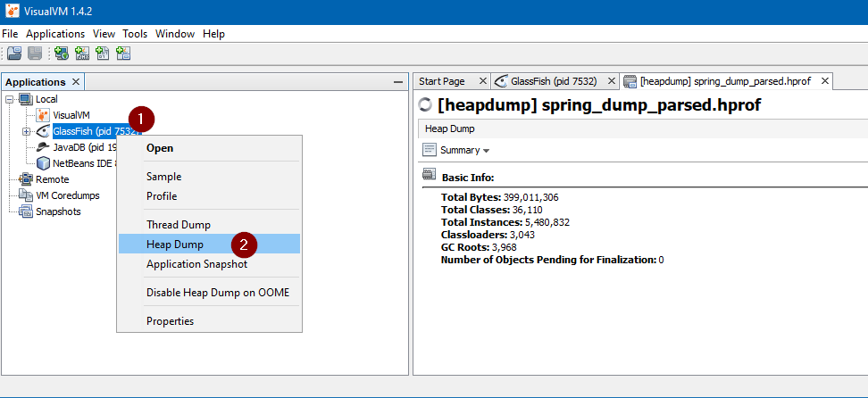Click the Load snapshot toolbar icon
868x398 pixels.
(x=14, y=54)
